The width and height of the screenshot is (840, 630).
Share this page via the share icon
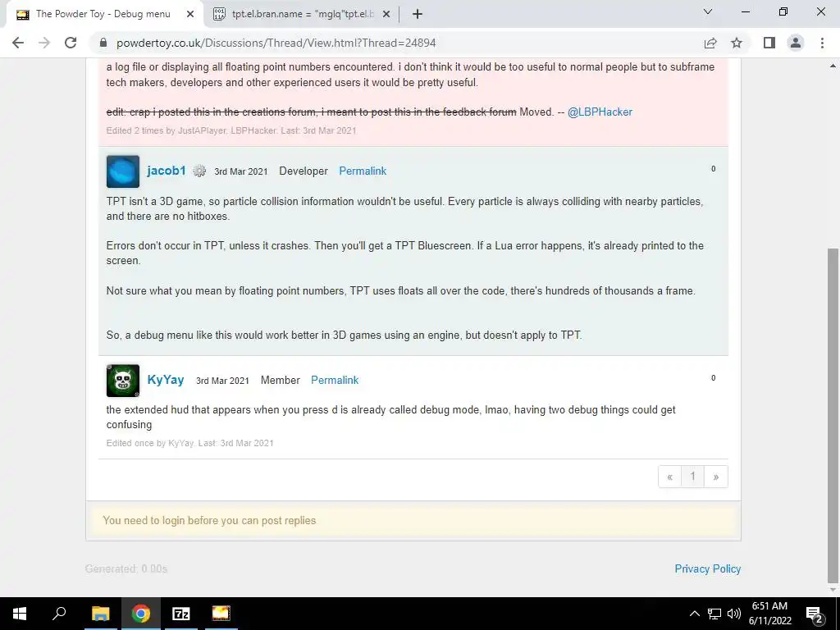coord(710,43)
